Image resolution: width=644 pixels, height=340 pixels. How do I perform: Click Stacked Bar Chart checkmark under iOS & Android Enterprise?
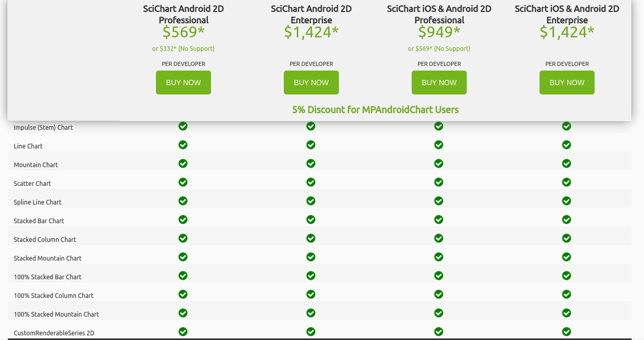pos(567,220)
